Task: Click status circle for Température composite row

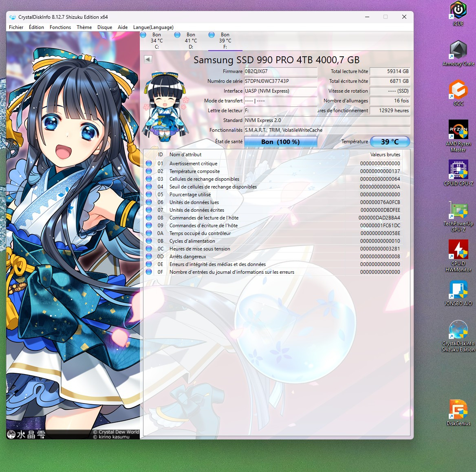Action: (149, 171)
